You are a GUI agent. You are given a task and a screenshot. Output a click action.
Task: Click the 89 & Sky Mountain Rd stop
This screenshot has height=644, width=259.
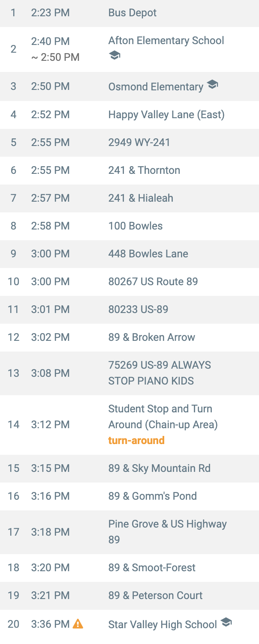click(129, 468)
